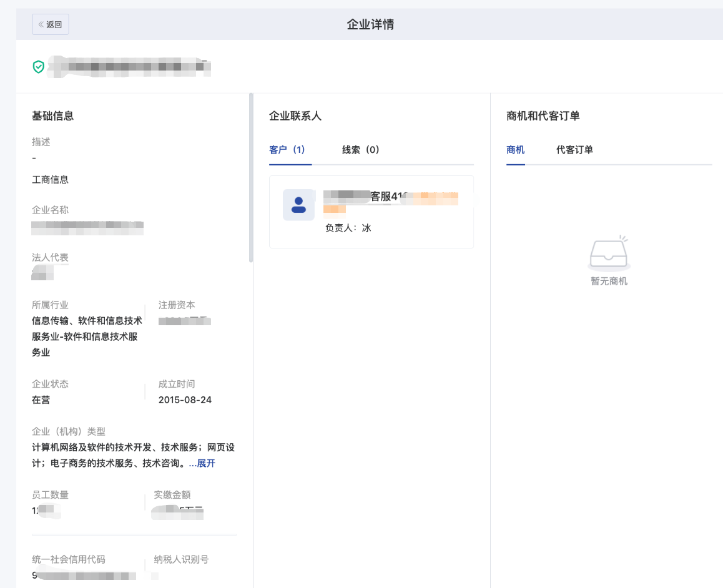The height and width of the screenshot is (588, 723).
Task: Click the 纳税人识别号 label
Action: coord(181,559)
